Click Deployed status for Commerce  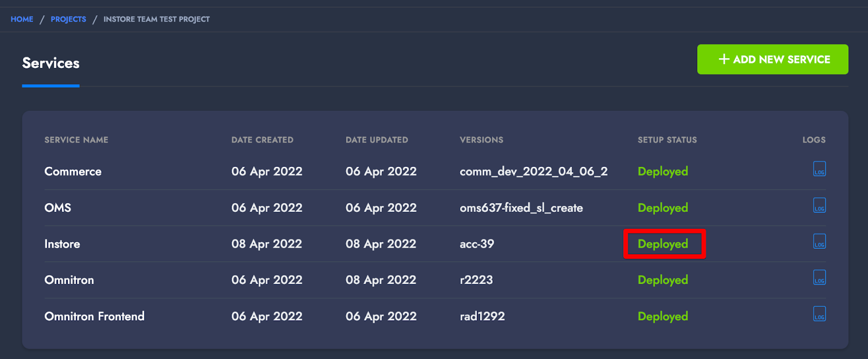point(663,172)
